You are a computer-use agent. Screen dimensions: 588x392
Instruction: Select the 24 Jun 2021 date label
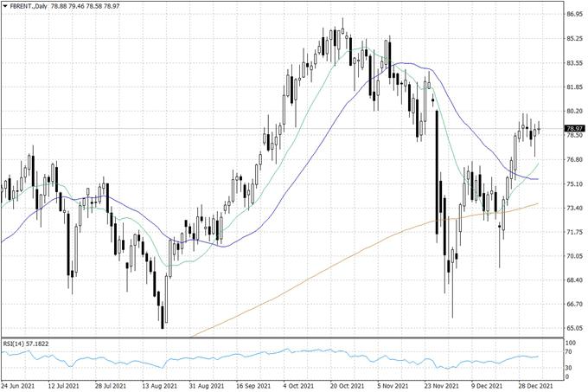pyautogui.click(x=18, y=385)
